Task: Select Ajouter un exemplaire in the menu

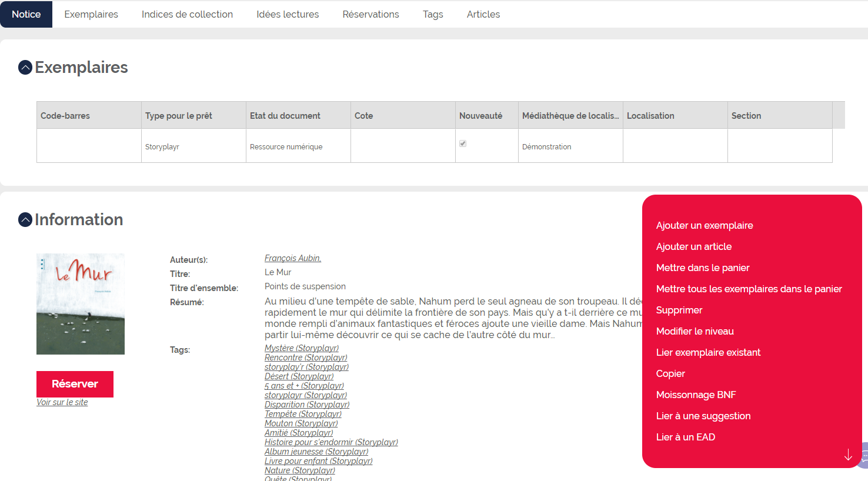Action: (705, 225)
